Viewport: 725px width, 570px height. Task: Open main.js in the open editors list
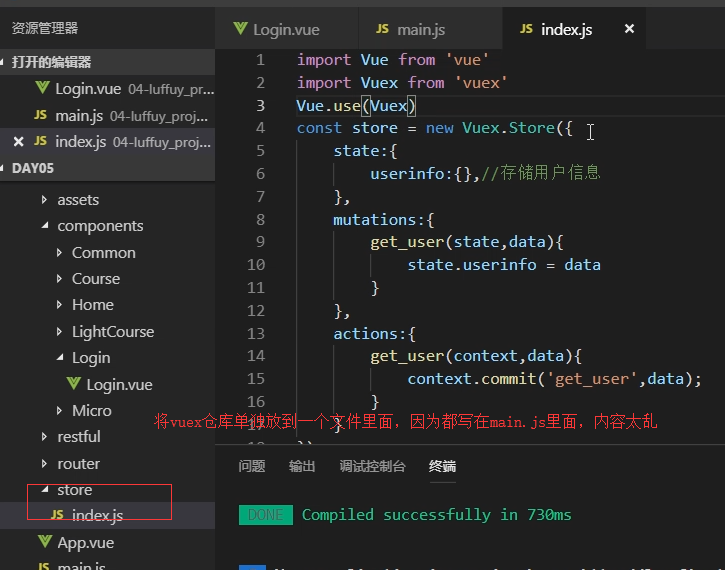(x=107, y=115)
